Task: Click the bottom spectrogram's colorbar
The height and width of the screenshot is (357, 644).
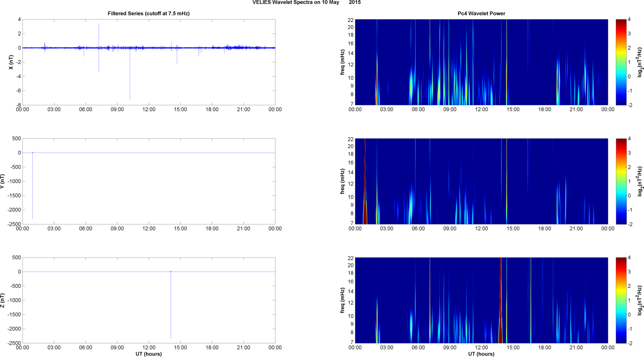Action: 621,300
